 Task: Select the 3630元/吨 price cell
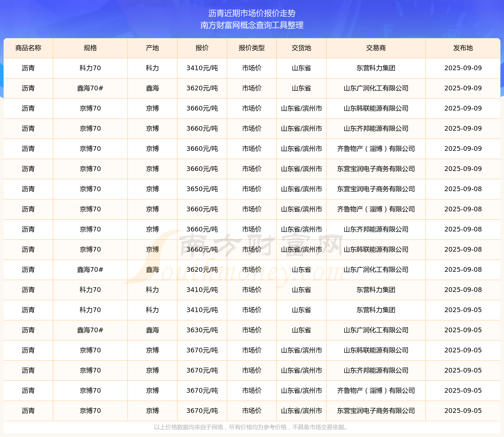202,330
